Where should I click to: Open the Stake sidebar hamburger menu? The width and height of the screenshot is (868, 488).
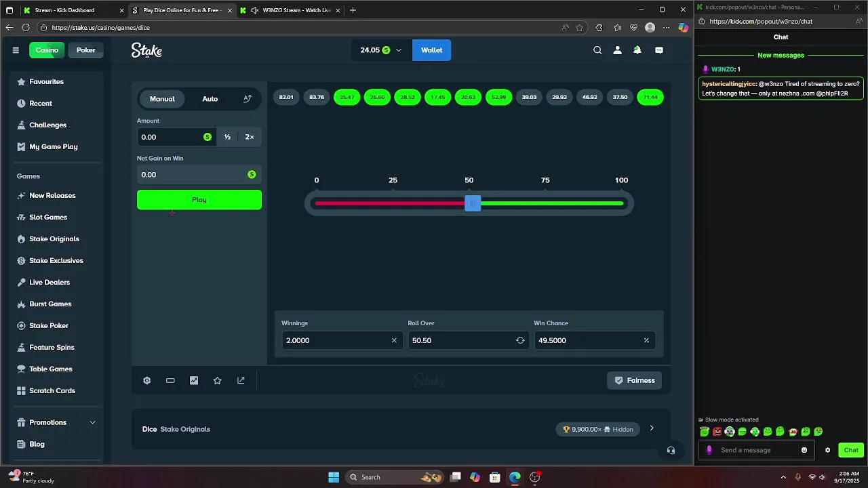tap(16, 50)
